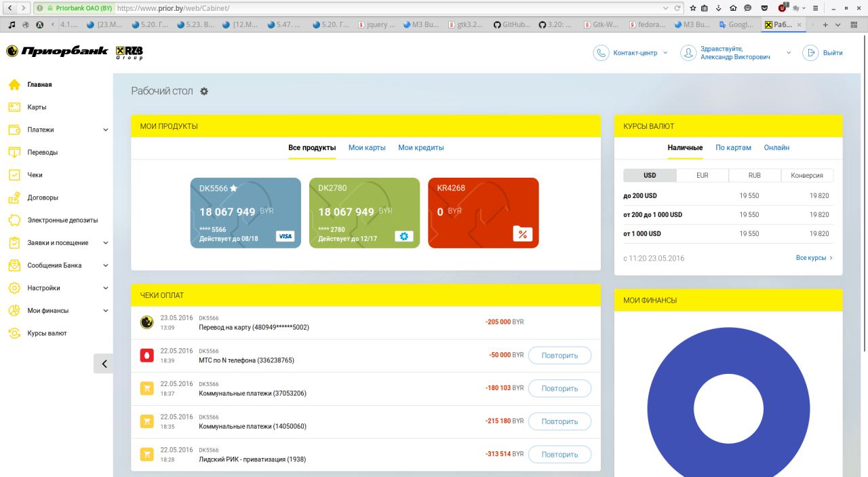Screen dimensions: 868x477
Task: Open desktop settings gear next to Рабочий стол
Action: pos(204,92)
